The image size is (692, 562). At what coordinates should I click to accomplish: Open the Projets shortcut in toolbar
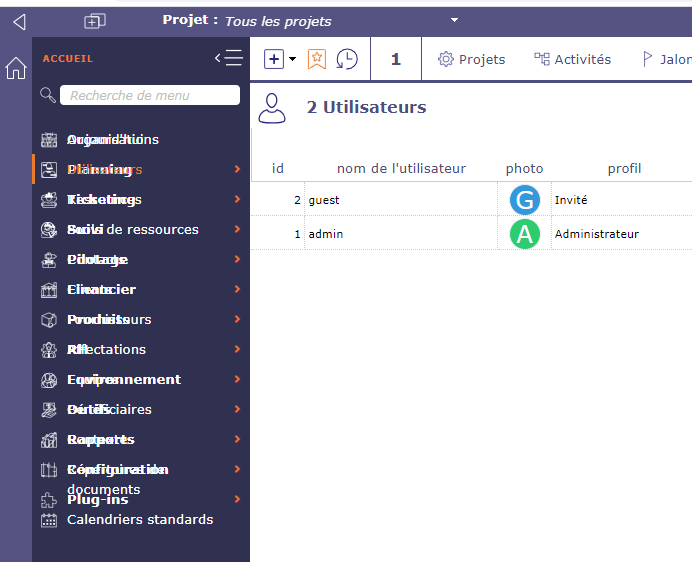[x=472, y=59]
